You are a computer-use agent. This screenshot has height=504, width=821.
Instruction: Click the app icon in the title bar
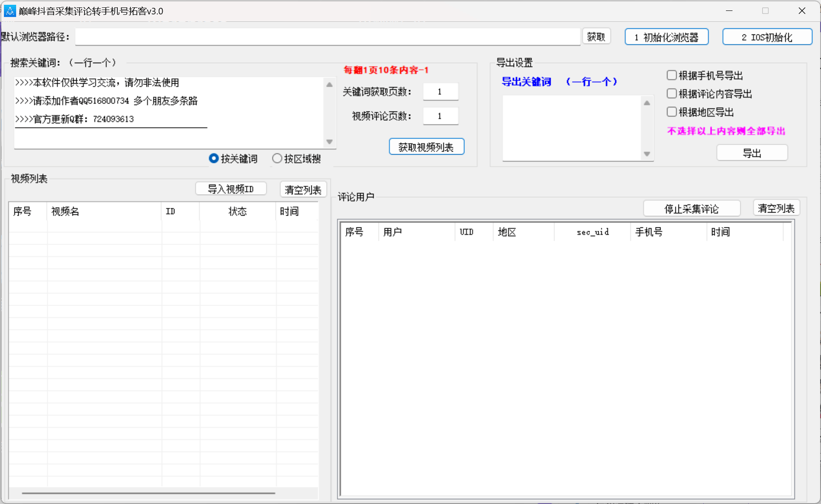[10, 11]
